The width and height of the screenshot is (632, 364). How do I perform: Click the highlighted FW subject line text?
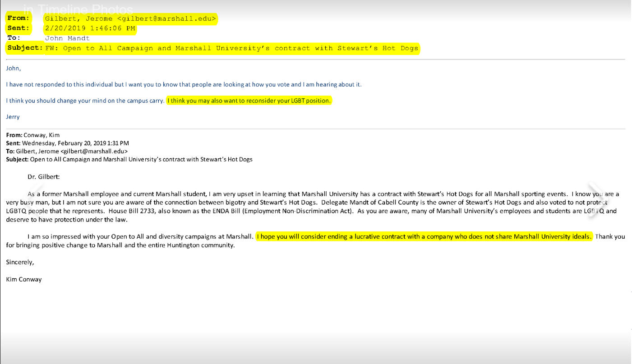click(231, 48)
